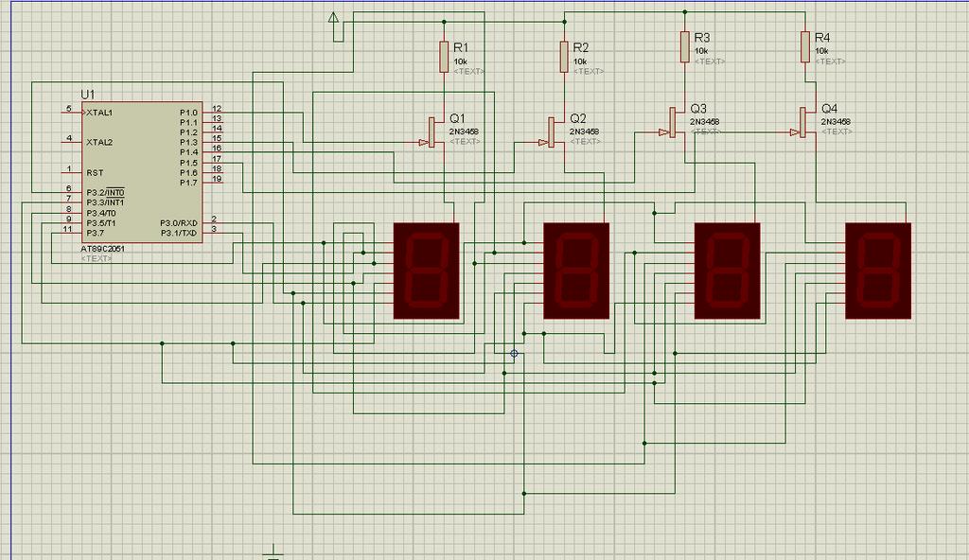
Task: Select resistor R1 symbol
Action: [x=444, y=57]
